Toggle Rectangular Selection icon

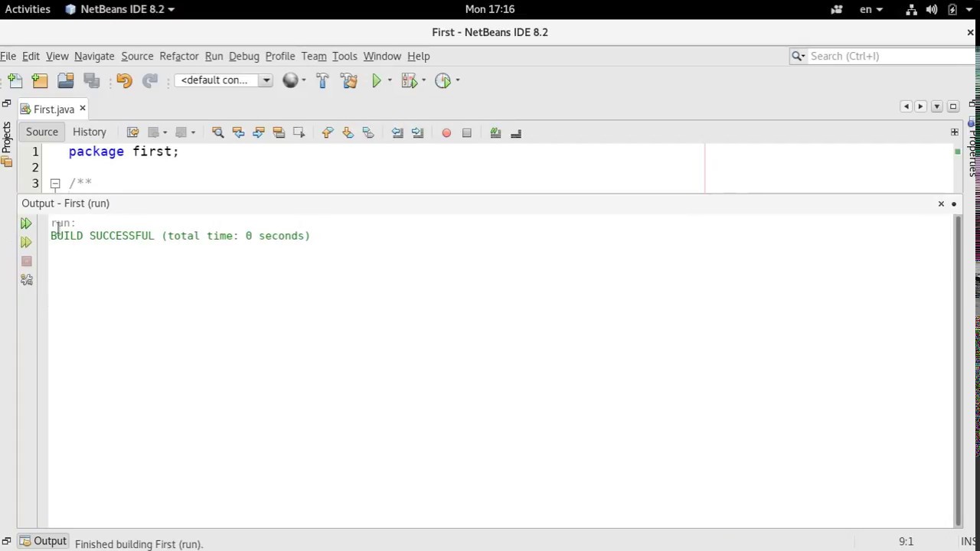click(299, 132)
